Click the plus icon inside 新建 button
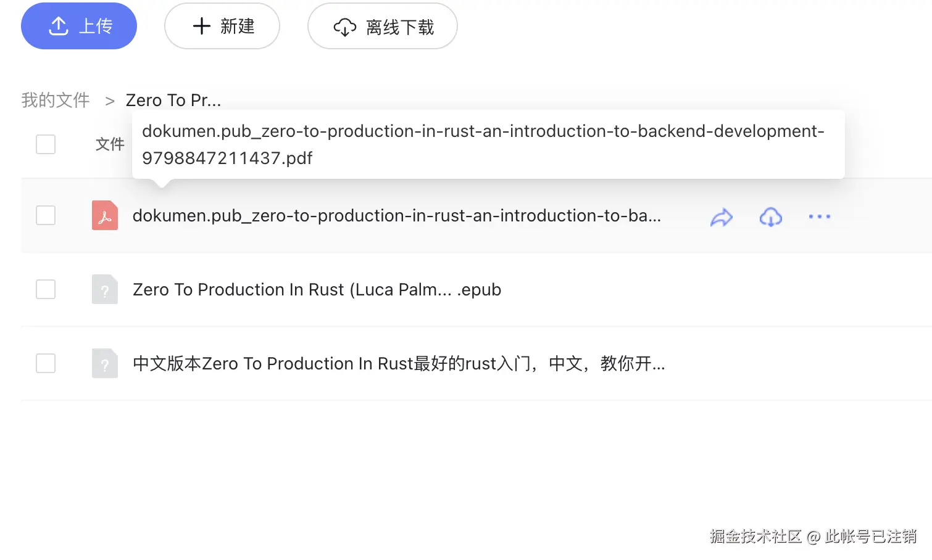932x560 pixels. (x=201, y=26)
